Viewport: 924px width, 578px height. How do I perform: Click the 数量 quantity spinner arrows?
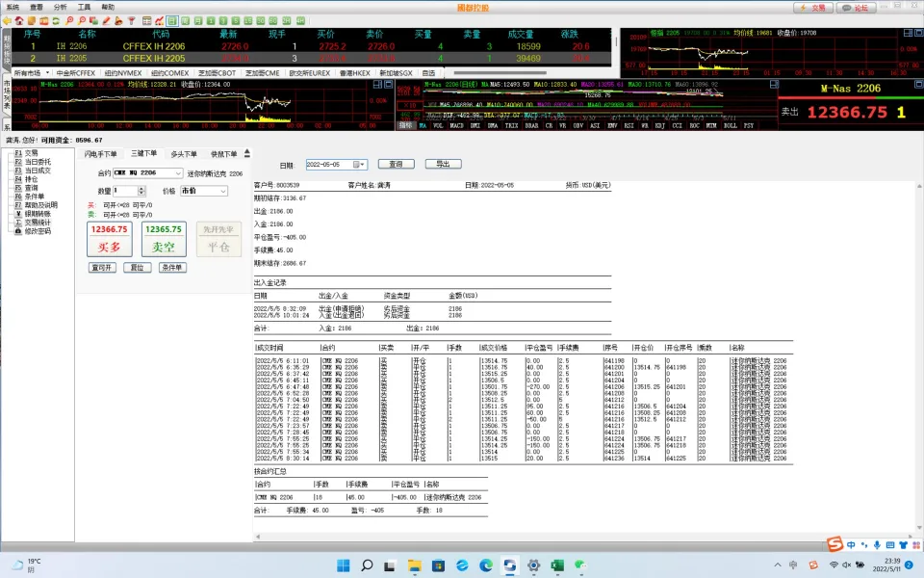coord(143,191)
